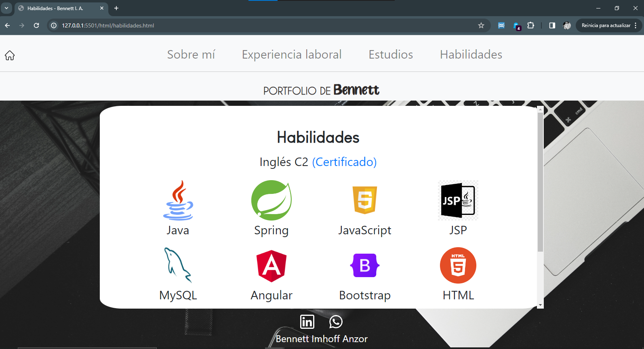
Task: Click the JSP label text
Action: tap(458, 230)
